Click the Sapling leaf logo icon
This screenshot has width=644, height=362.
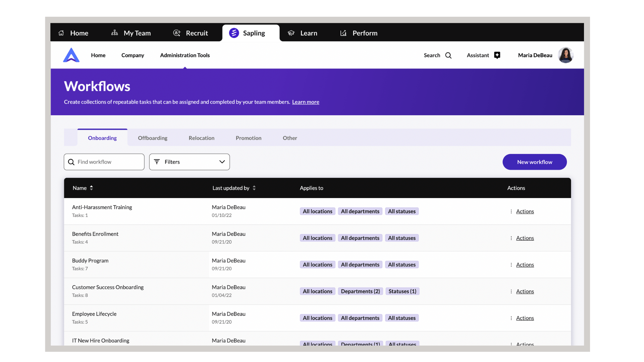(233, 33)
